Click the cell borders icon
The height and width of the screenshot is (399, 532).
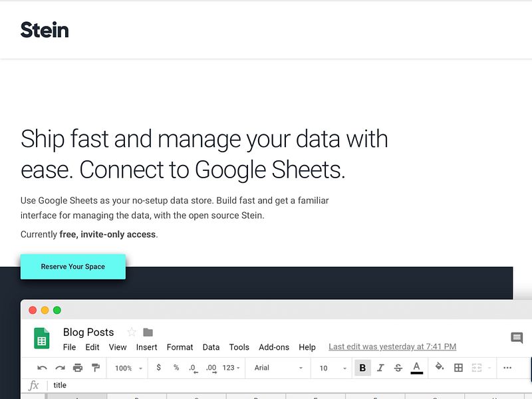458,368
